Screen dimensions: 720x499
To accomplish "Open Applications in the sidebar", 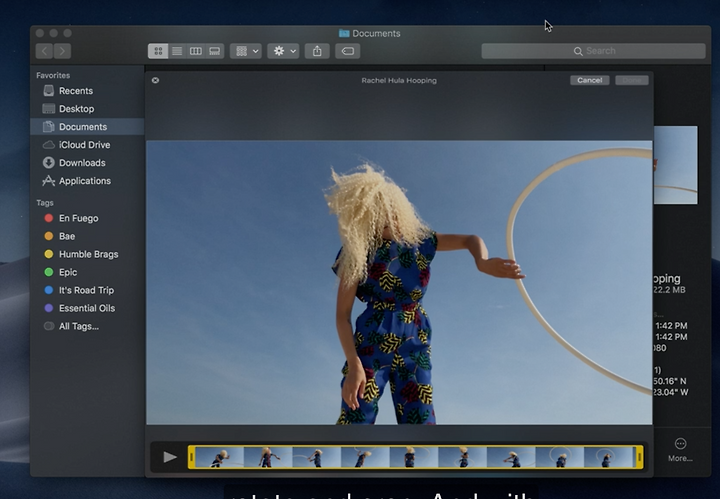I will click(87, 181).
